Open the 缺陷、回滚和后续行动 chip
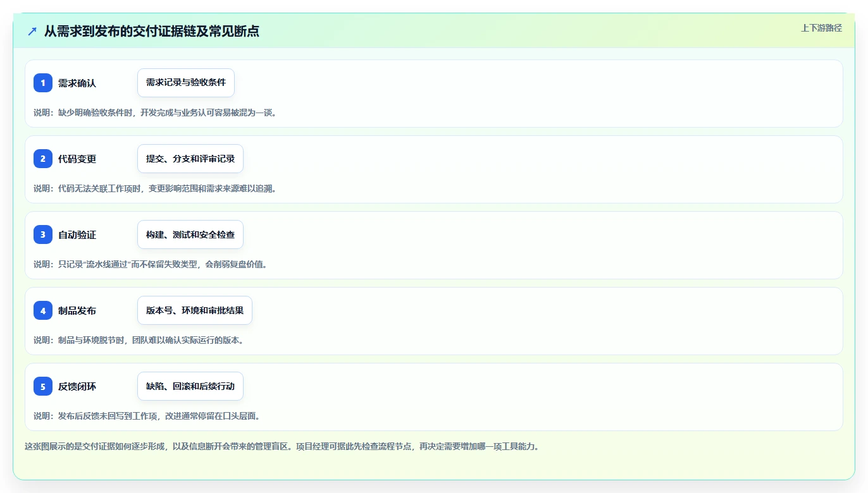868x493 pixels. click(x=190, y=386)
